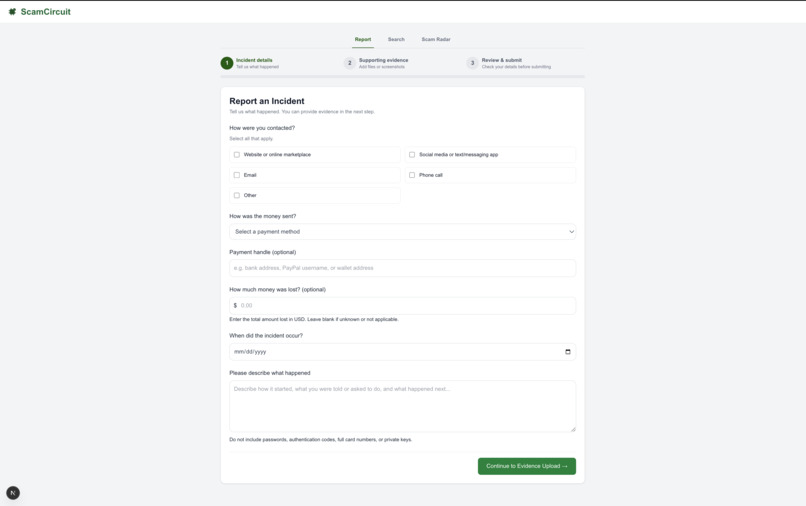Select step 3 Review & submit circle

(472, 63)
